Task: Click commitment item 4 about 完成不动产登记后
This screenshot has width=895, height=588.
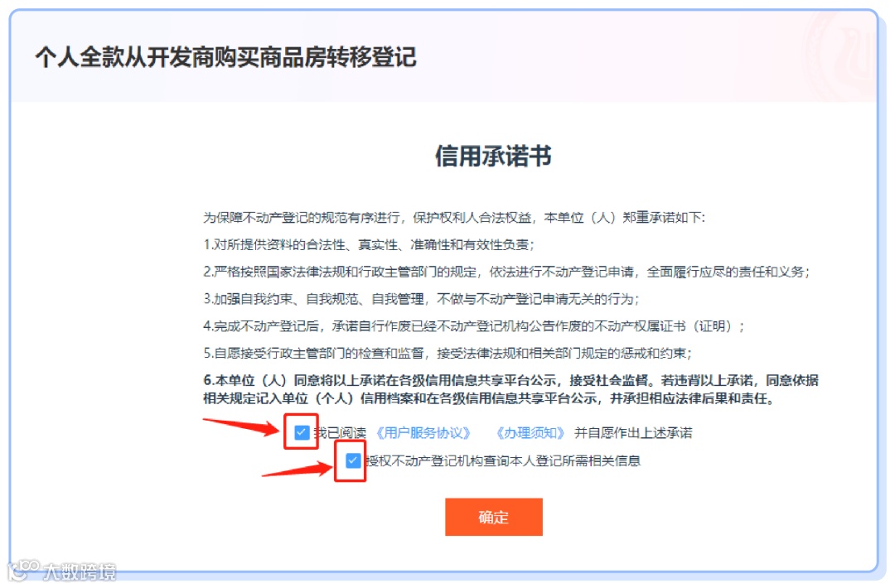Action: coord(474,326)
